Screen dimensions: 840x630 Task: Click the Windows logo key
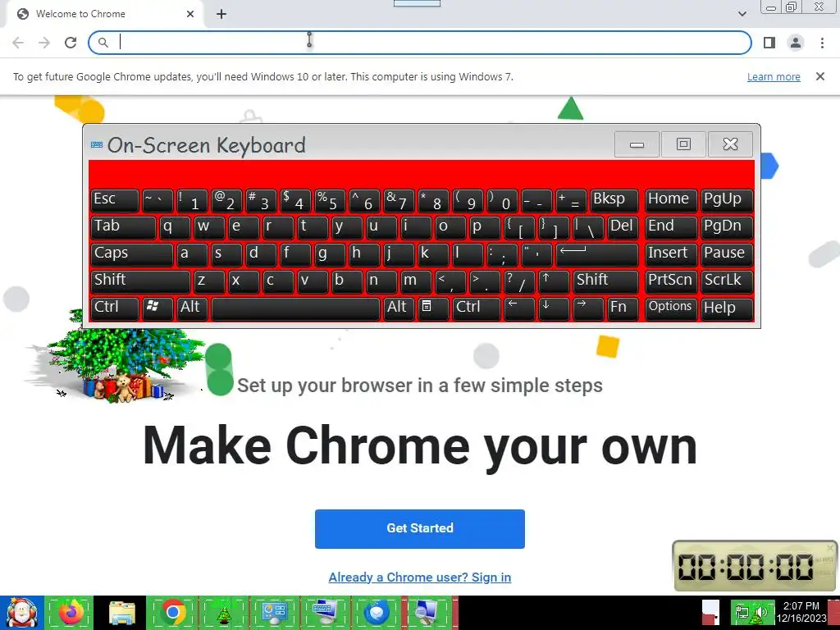pyautogui.click(x=157, y=308)
